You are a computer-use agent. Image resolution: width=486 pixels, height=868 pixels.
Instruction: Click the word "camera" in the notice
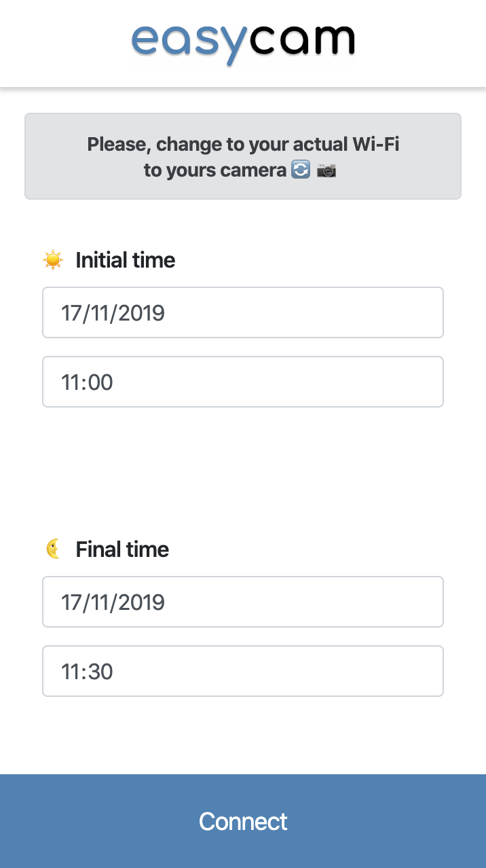click(x=254, y=170)
